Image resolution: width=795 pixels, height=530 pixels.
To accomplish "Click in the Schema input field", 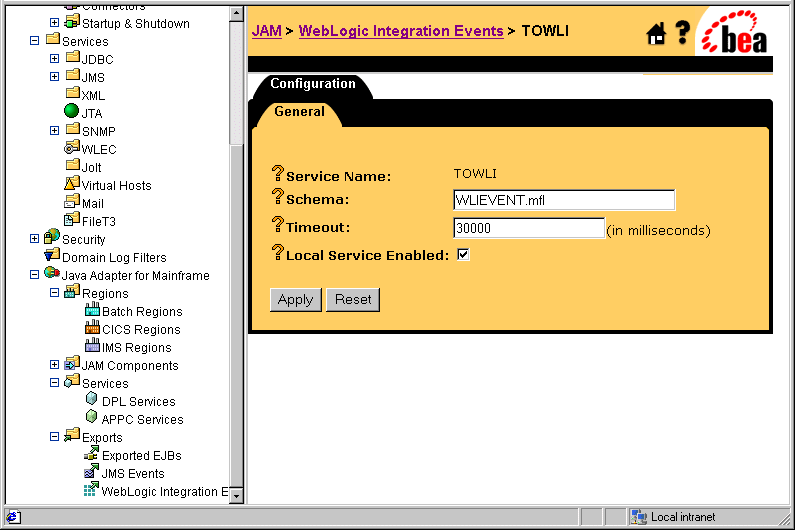I will [564, 200].
